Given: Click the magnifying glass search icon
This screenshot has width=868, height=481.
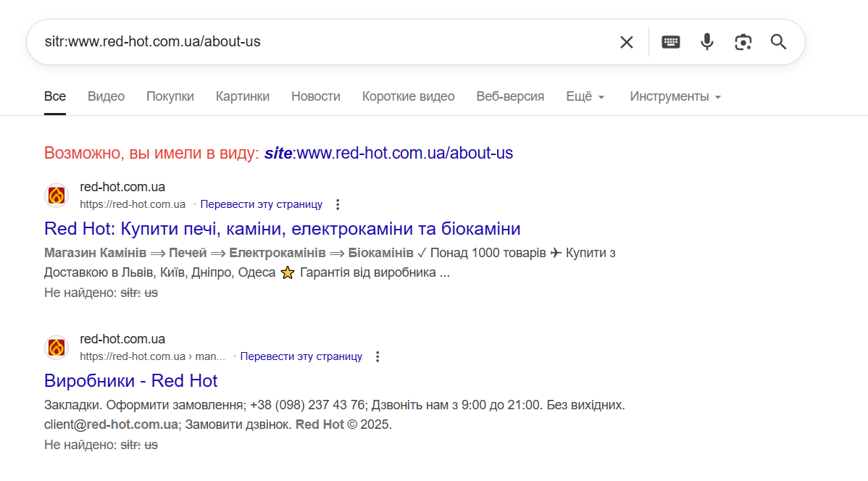Looking at the screenshot, I should [778, 42].
